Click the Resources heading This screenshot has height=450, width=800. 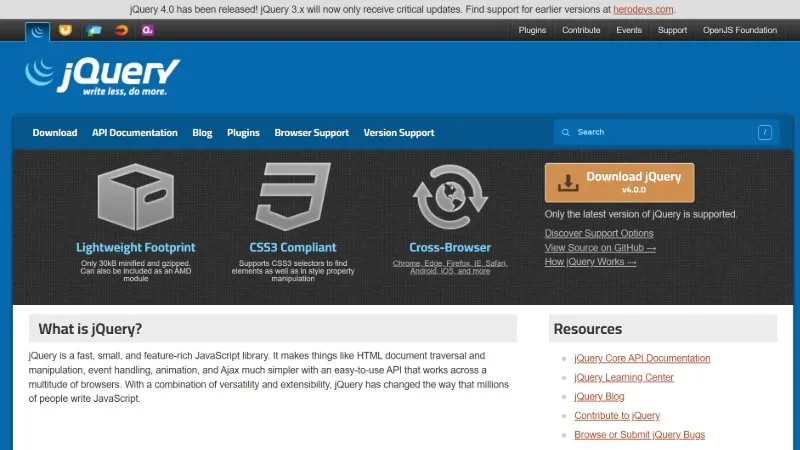[x=588, y=329]
